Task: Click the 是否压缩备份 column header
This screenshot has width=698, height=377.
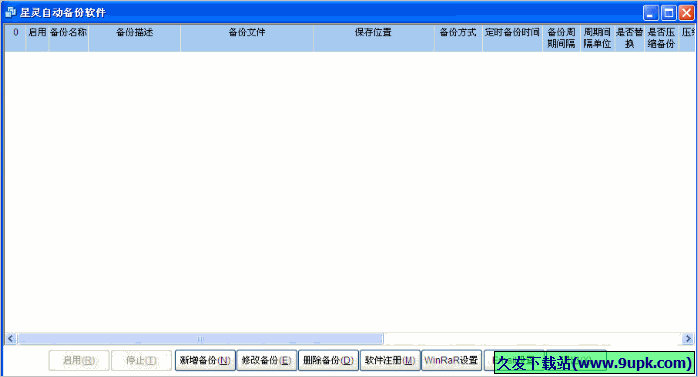Action: point(661,38)
